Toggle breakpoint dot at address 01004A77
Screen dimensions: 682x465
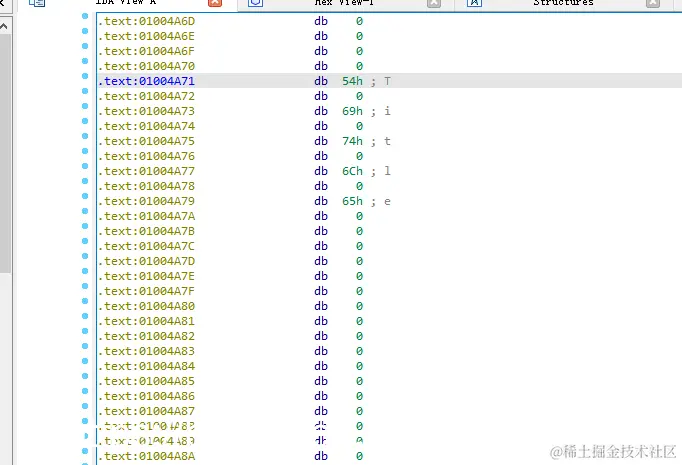click(x=85, y=166)
